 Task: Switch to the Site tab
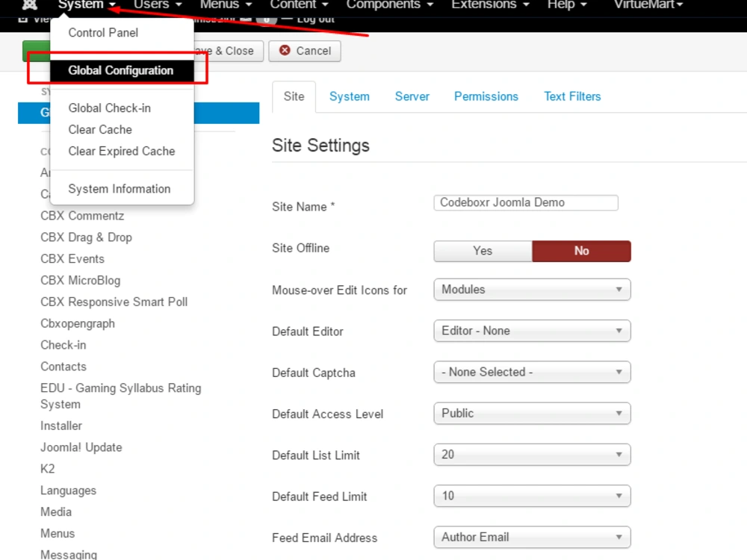coord(294,96)
